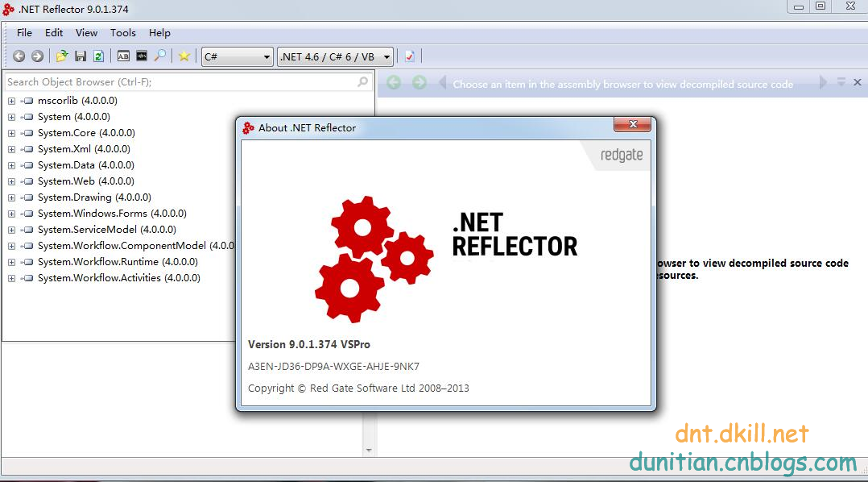Select System.Core (4.0.0.0) in tree
868x482 pixels.
click(86, 133)
